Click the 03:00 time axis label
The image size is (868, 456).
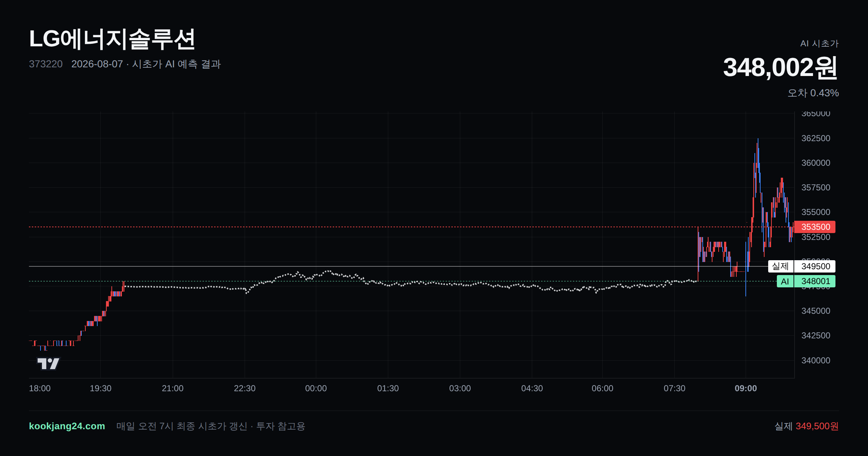tap(460, 388)
